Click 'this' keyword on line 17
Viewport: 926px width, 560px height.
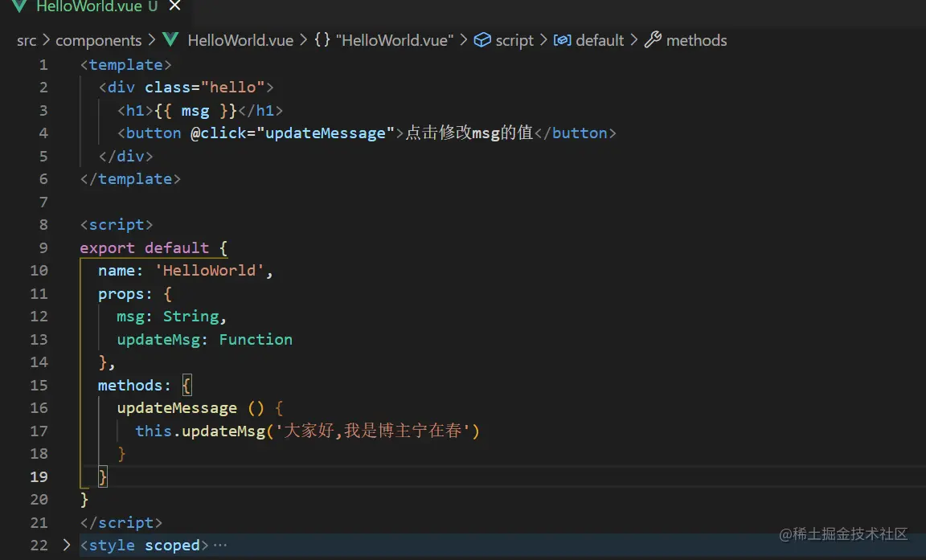coord(154,431)
